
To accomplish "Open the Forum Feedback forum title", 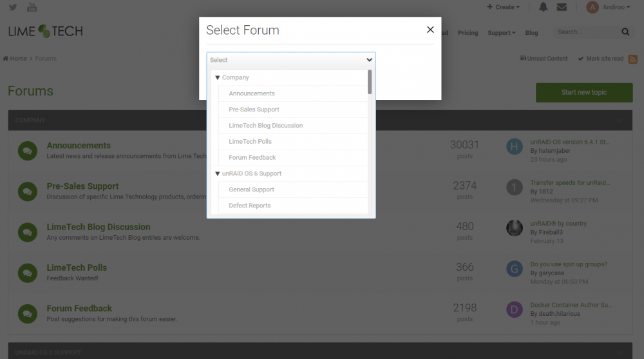I will click(79, 309).
